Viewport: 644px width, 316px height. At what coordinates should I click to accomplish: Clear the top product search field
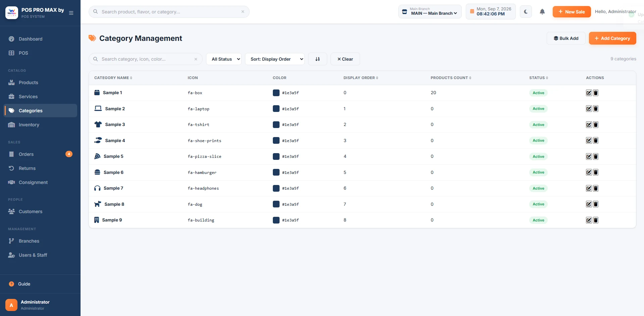coord(243,12)
